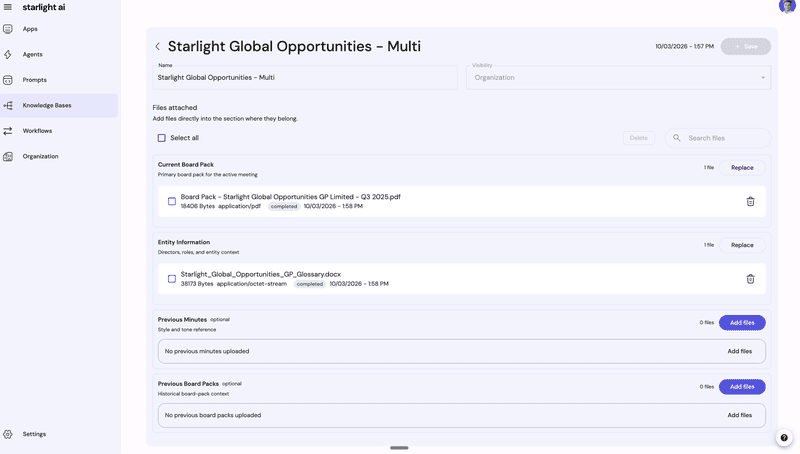
Task: Add files to Previous Minutes (purple button)
Action: click(x=742, y=323)
